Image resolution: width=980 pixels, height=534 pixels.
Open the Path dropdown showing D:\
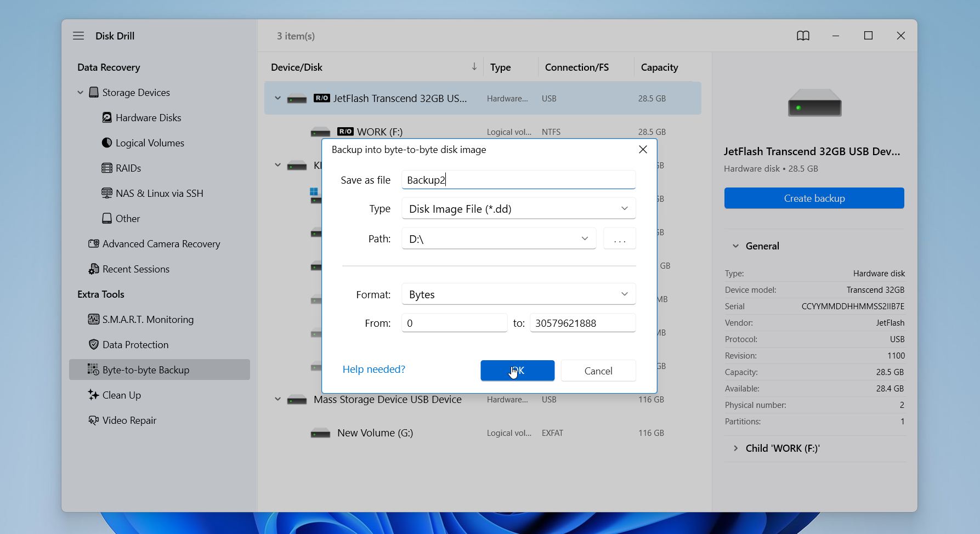pos(499,238)
